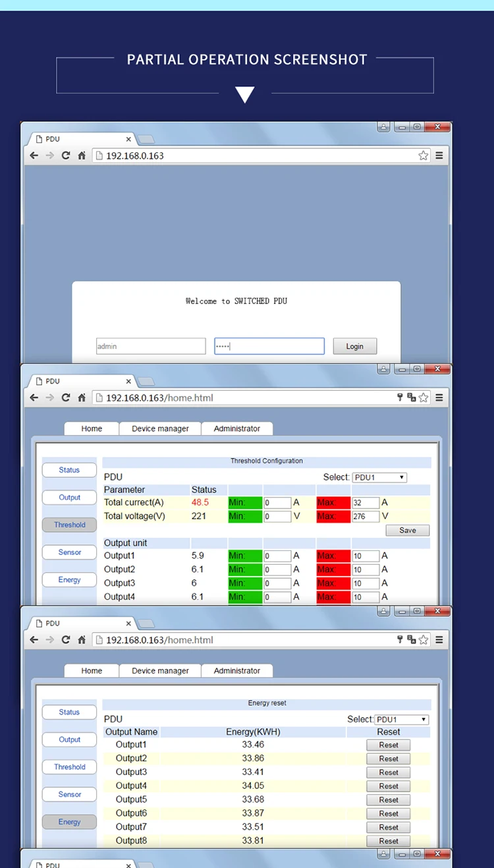Select Status sidebar button in Energy reset window
Image resolution: width=494 pixels, height=868 pixels.
click(x=69, y=712)
